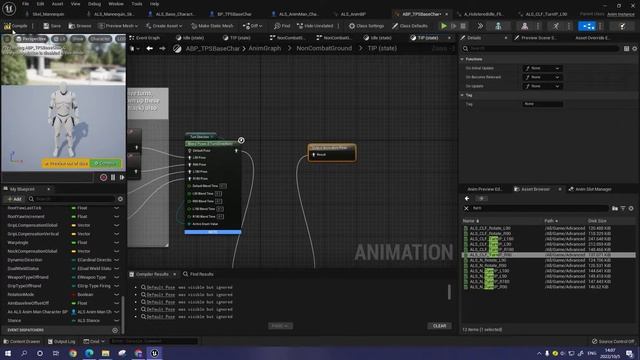The image size is (640, 360).
Task: Click the green Compile button in viewport
Action: [105, 164]
